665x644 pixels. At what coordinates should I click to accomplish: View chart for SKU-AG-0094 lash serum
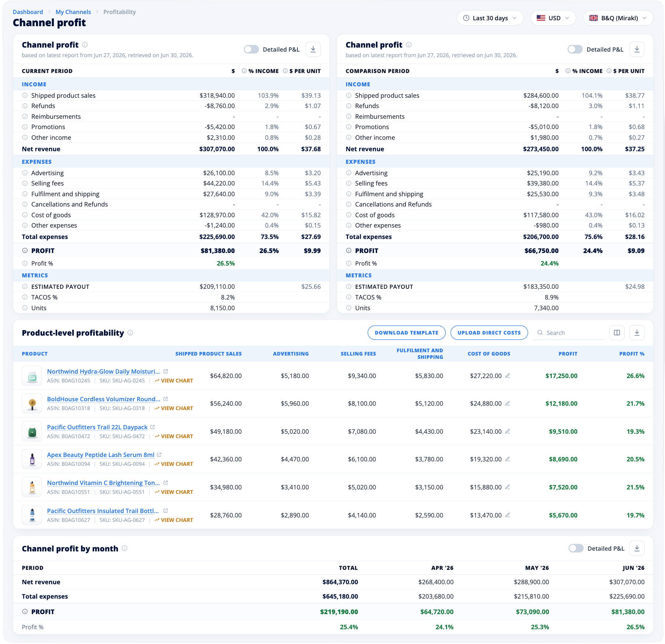coord(174,464)
